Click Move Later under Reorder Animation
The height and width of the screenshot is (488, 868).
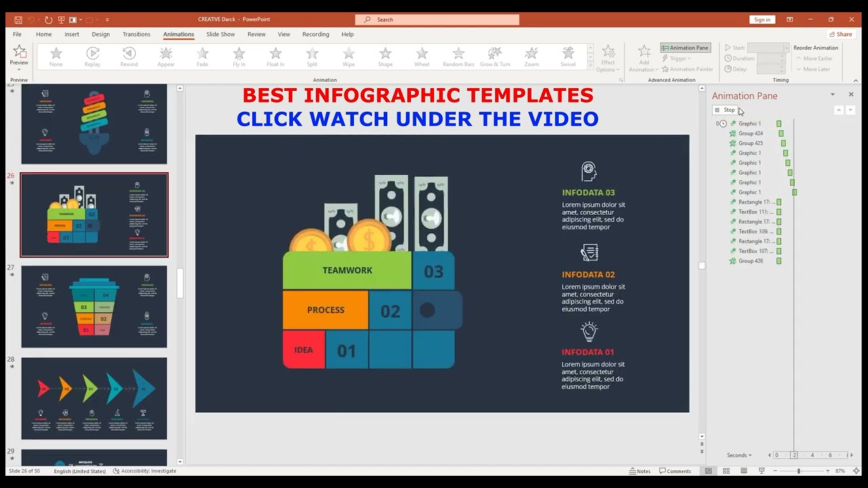tap(813, 69)
